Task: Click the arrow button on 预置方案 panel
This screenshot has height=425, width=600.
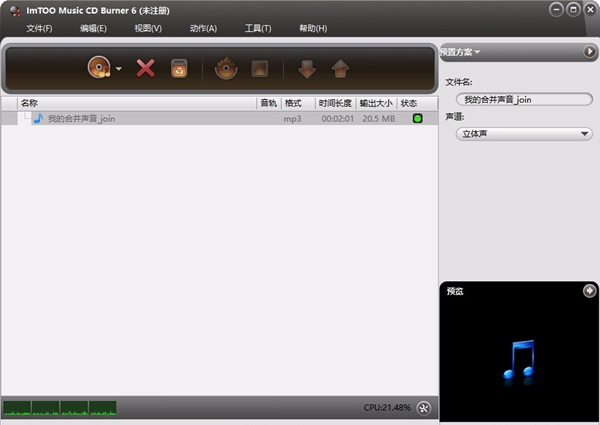Action: coord(589,51)
